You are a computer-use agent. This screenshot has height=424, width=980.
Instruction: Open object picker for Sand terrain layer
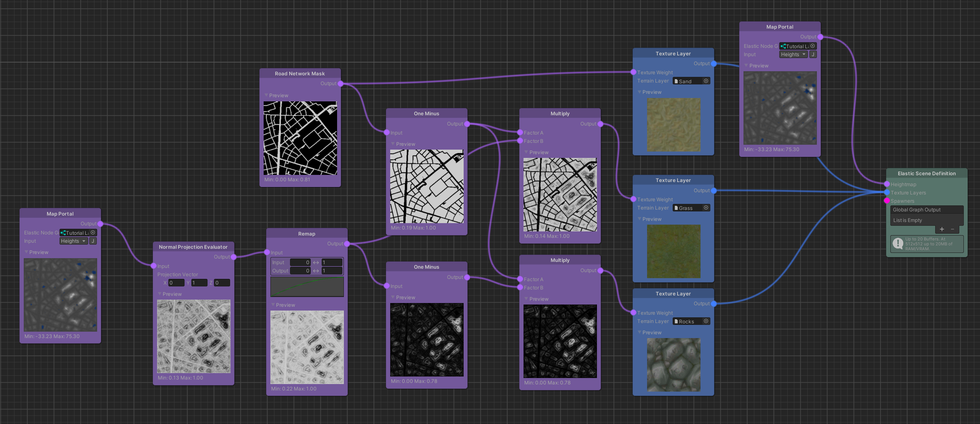706,81
